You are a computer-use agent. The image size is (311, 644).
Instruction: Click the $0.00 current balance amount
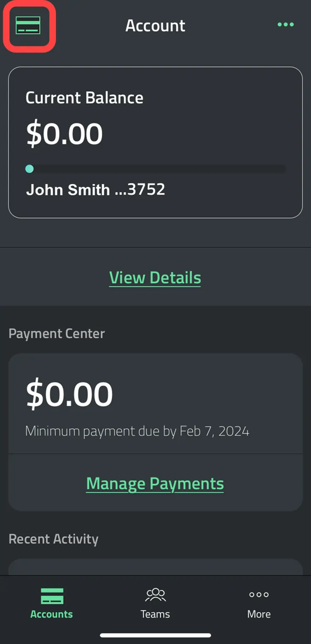click(64, 133)
